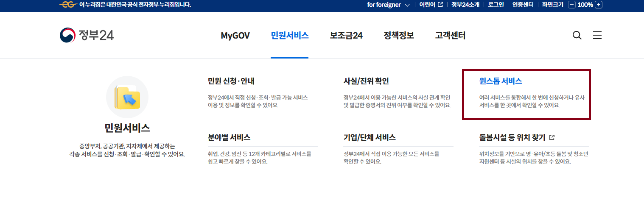Select 고객센터 menu
This screenshot has height=203, width=644.
(x=450, y=36)
